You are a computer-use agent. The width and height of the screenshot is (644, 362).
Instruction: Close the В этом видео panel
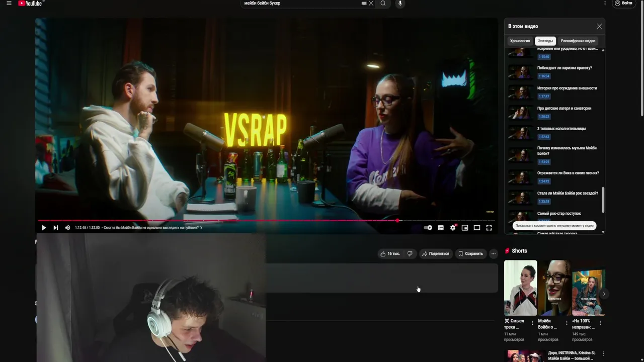click(x=599, y=26)
